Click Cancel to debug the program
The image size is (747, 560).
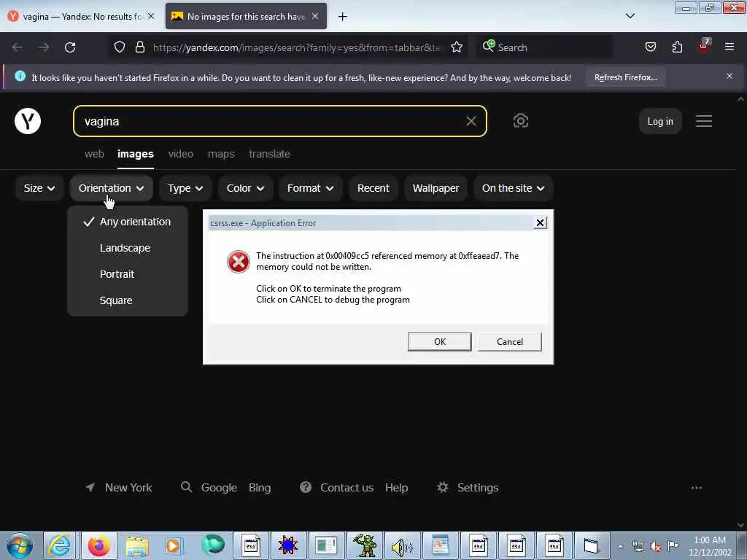pyautogui.click(x=510, y=341)
